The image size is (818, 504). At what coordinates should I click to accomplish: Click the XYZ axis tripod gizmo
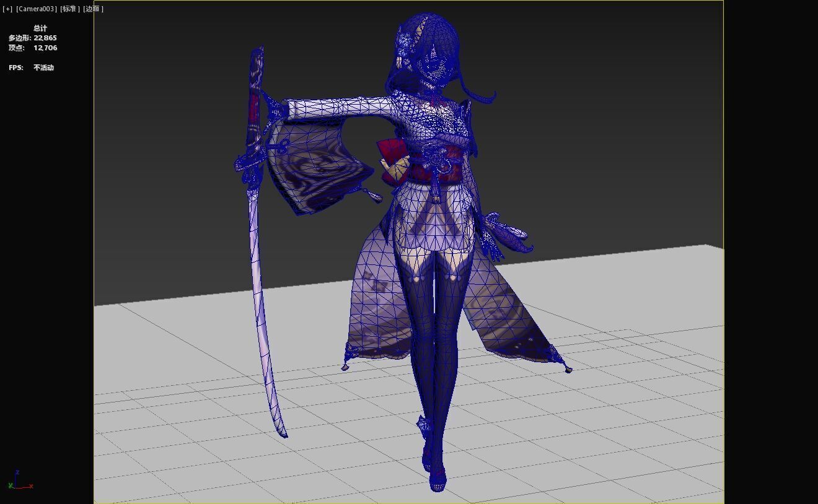pos(20,481)
